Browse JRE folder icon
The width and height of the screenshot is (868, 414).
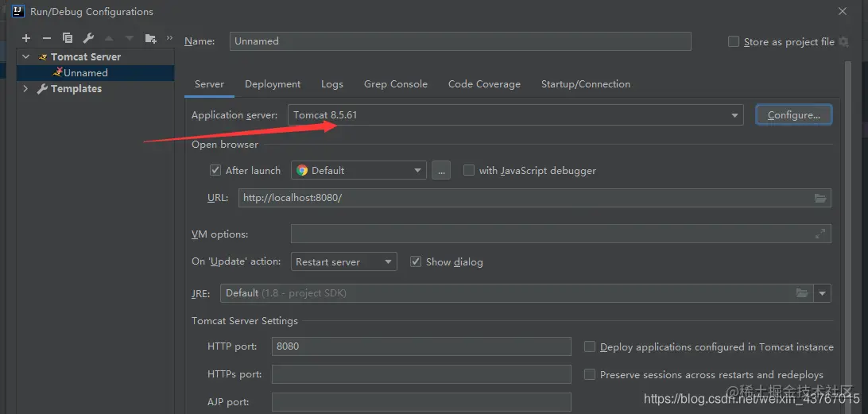[x=801, y=292]
